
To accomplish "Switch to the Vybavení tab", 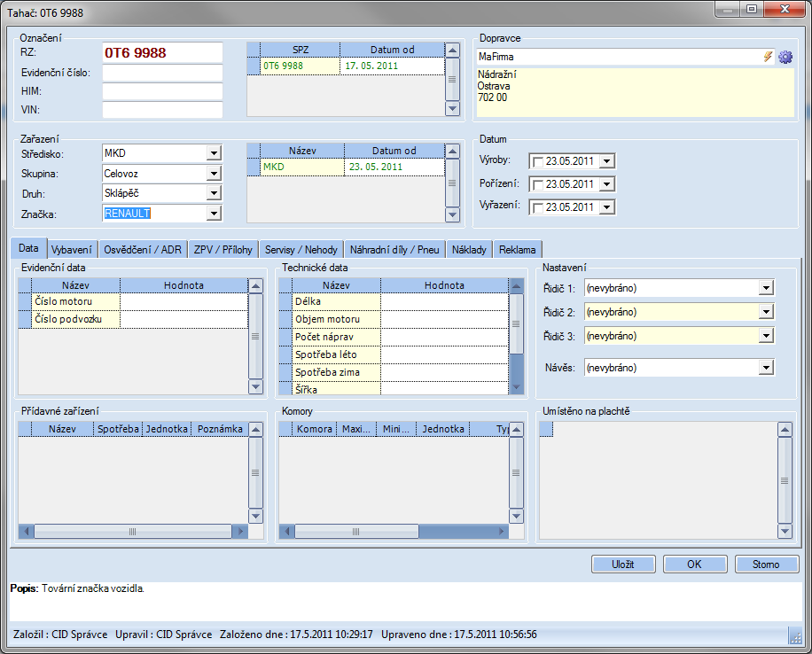I will point(72,250).
